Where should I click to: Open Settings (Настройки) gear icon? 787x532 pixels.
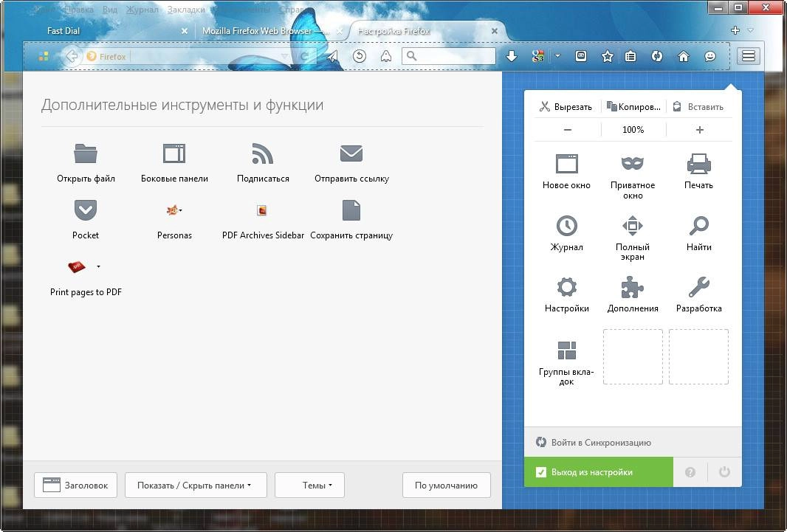567,287
